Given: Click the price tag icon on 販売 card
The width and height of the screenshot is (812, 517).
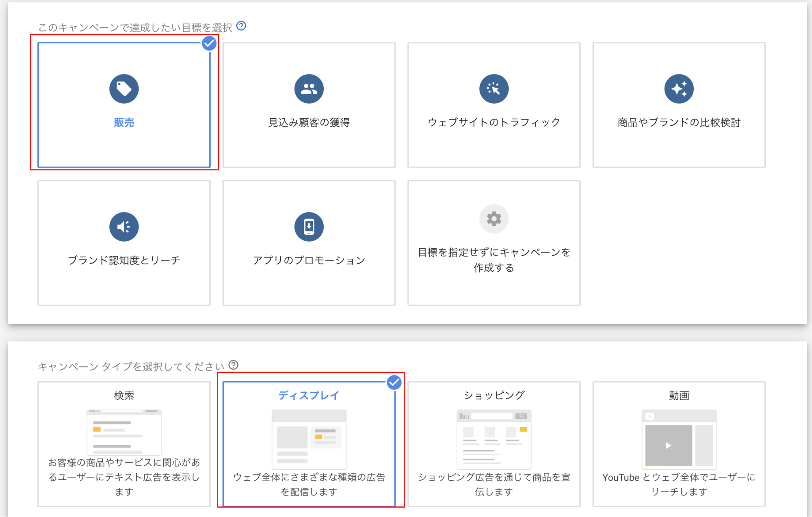Looking at the screenshot, I should tap(124, 89).
